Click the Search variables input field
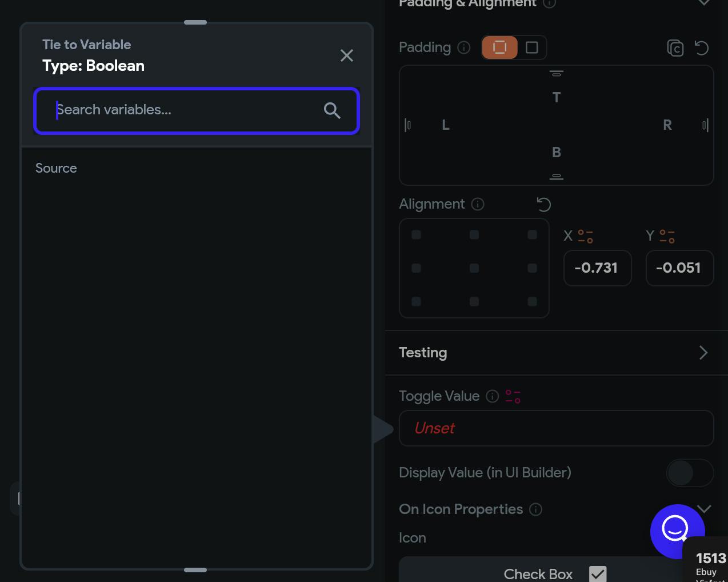This screenshot has width=728, height=582. [197, 111]
